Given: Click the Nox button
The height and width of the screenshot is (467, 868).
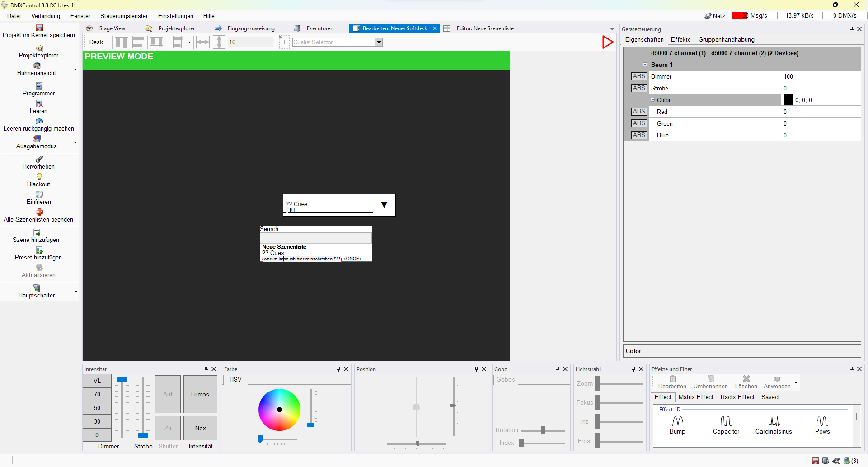Looking at the screenshot, I should [200, 428].
